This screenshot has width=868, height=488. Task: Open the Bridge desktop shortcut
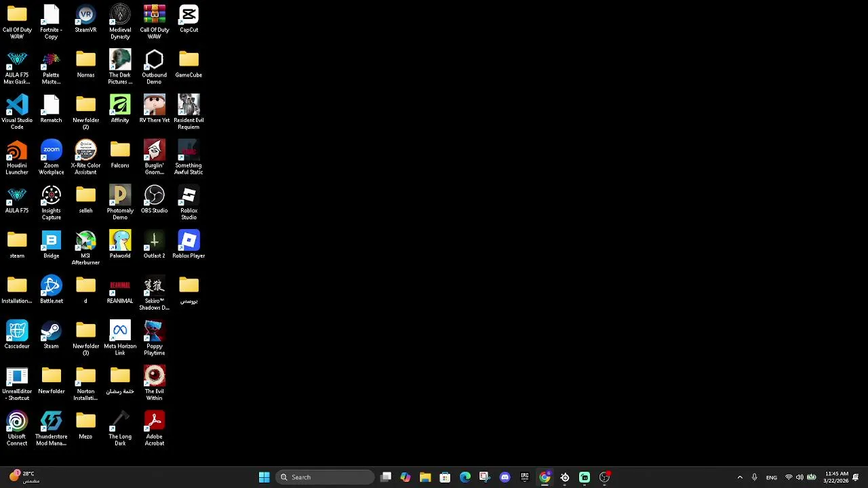(x=51, y=245)
